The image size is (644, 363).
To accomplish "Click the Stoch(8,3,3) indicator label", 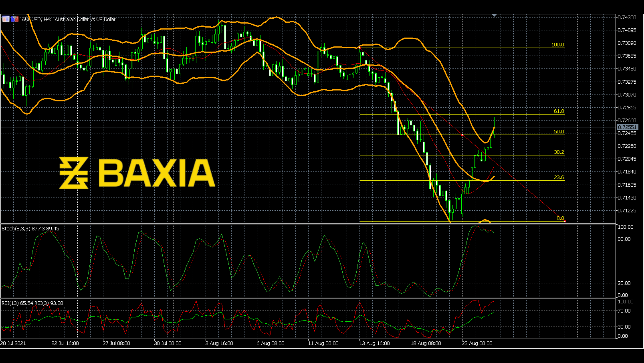I will tap(30, 229).
